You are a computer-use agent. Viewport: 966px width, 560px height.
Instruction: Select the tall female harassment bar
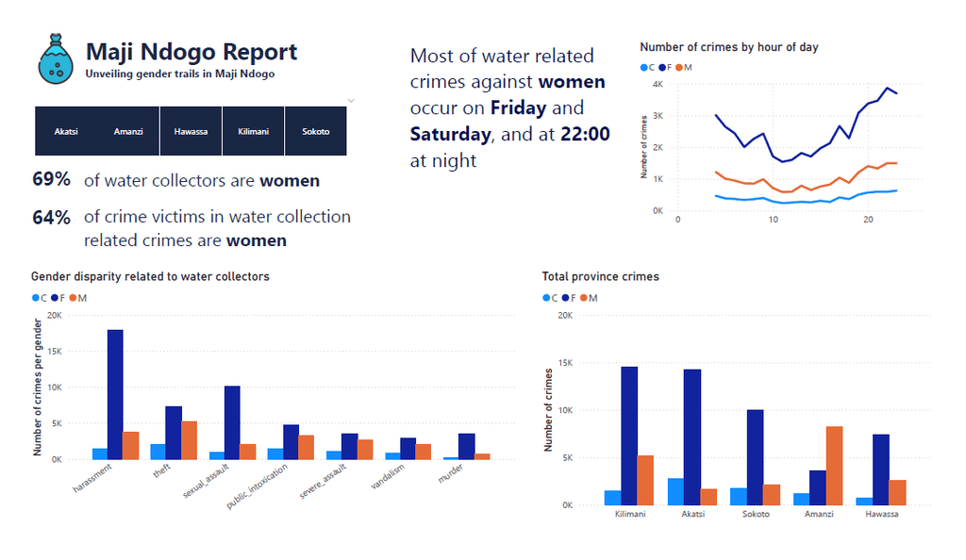point(115,394)
